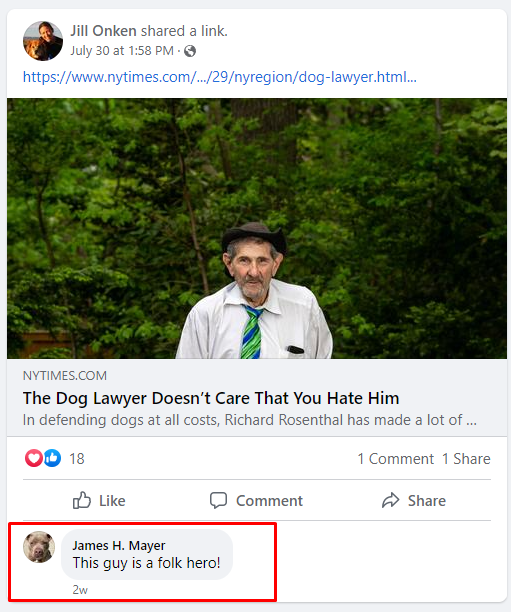Image resolution: width=511 pixels, height=612 pixels.
Task: Click the article description snippet text
Action: click(x=250, y=420)
